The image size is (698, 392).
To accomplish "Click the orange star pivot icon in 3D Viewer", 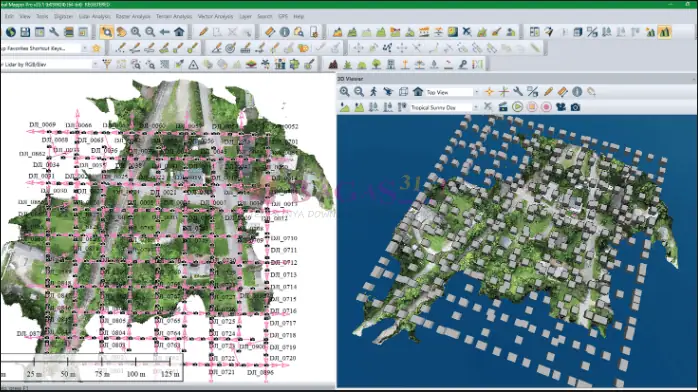I will (x=489, y=92).
